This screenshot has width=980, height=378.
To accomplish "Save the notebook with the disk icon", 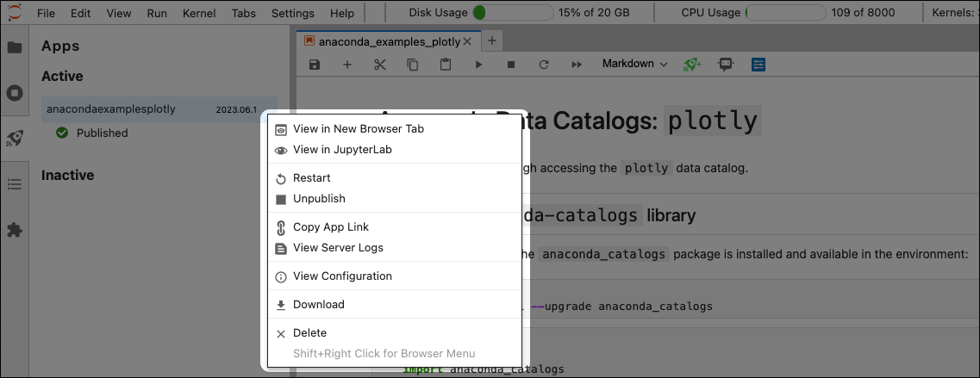I will tap(315, 65).
